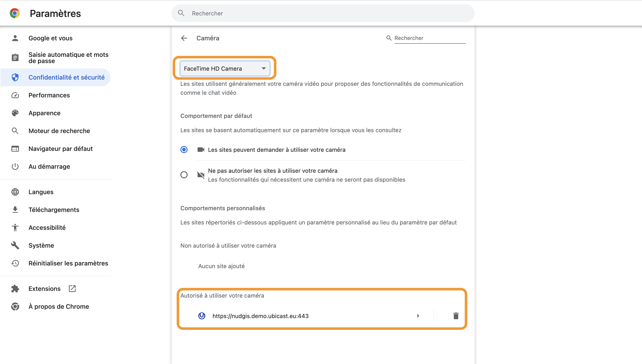Click the Caméra page Rechercher search field
Viewport: 642px width, 364px height.
coord(430,38)
